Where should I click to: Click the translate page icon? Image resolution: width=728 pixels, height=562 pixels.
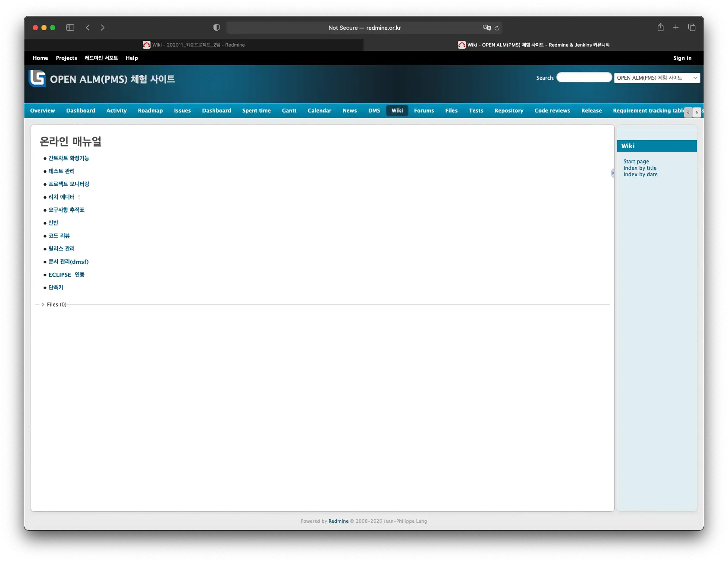487,28
